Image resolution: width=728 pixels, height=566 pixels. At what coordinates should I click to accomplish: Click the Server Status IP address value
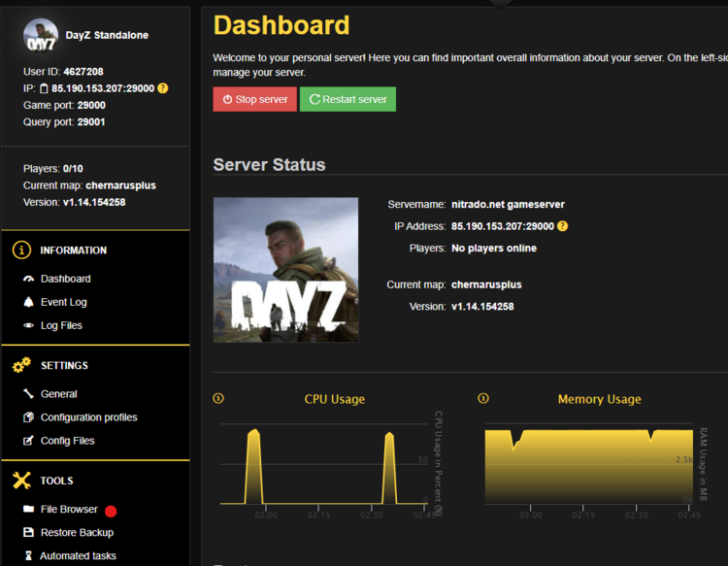click(503, 226)
